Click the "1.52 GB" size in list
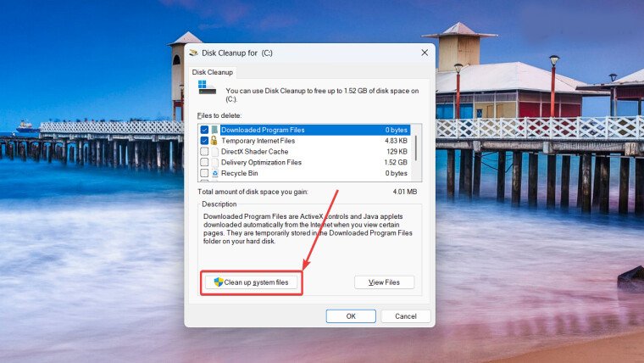Image resolution: width=644 pixels, height=363 pixels. click(x=396, y=162)
